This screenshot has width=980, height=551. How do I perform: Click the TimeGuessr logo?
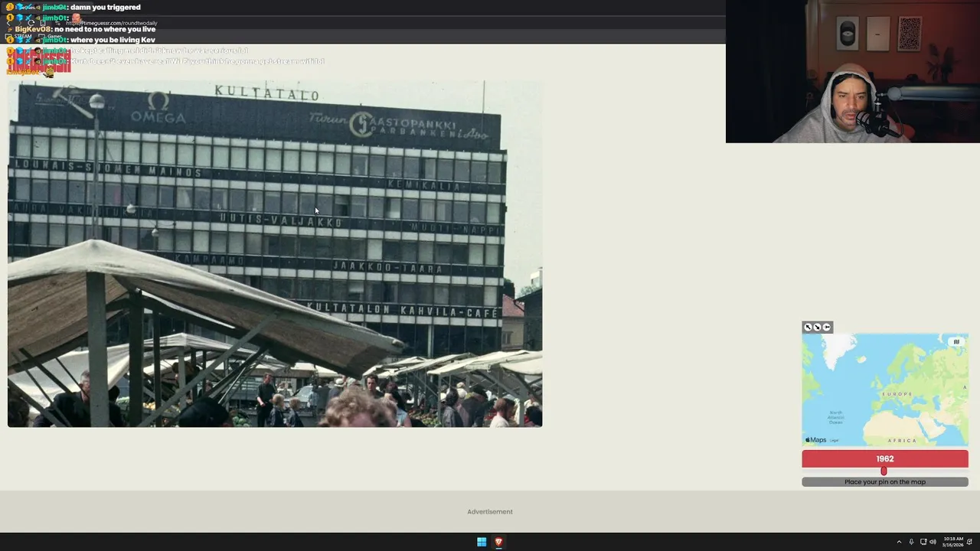[38, 61]
